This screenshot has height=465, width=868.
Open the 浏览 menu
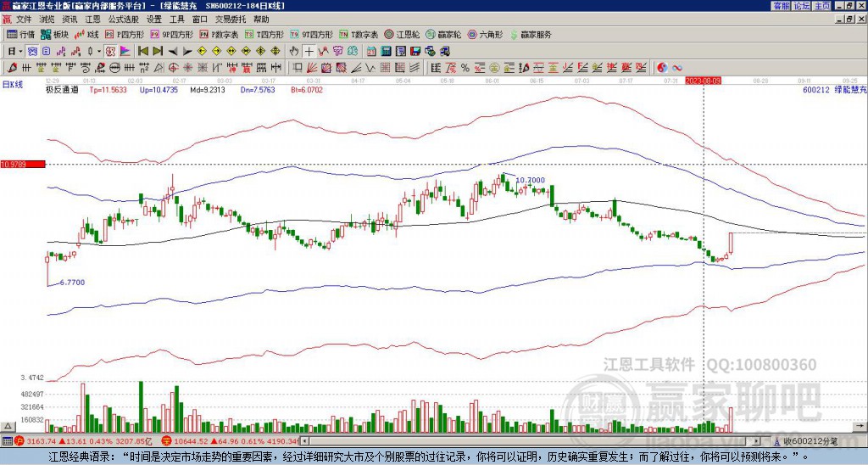(x=47, y=20)
